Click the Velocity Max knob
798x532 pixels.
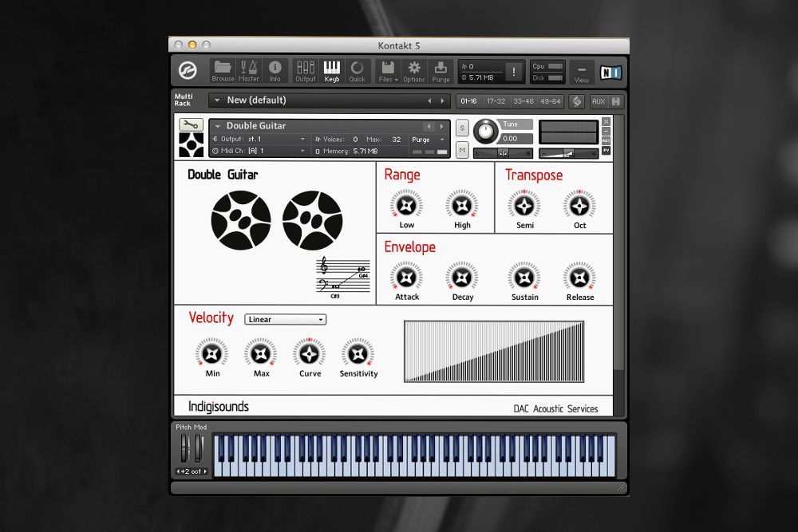[261, 354]
